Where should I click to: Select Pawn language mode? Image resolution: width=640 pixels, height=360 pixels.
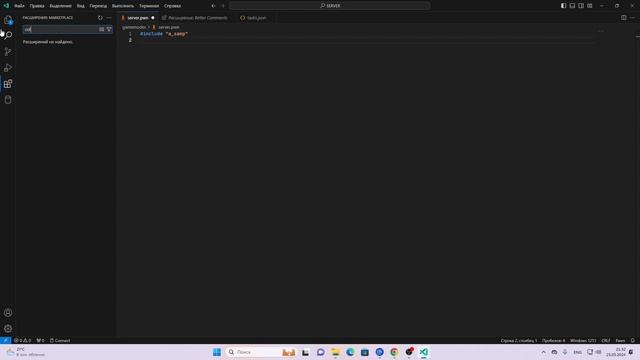pyautogui.click(x=620, y=340)
